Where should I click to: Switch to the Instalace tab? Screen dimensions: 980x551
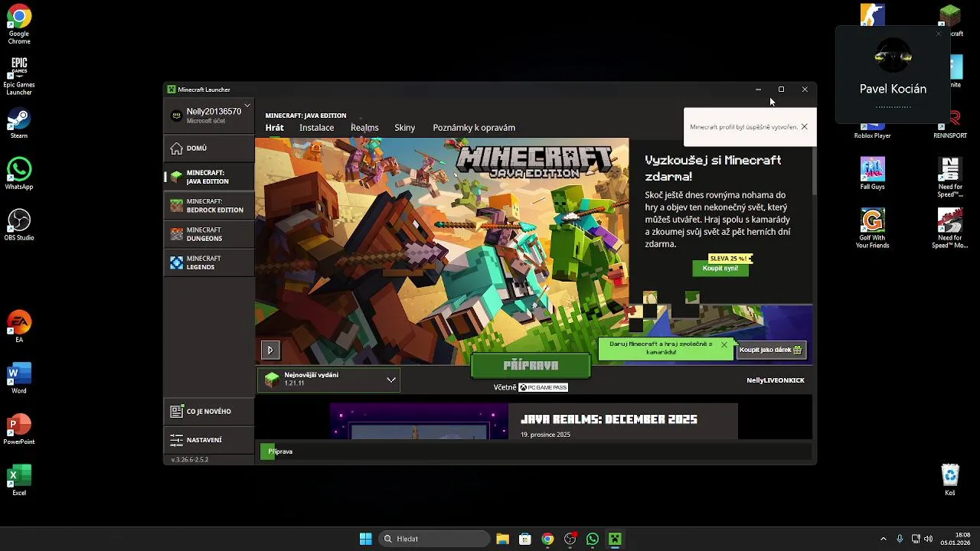point(316,128)
